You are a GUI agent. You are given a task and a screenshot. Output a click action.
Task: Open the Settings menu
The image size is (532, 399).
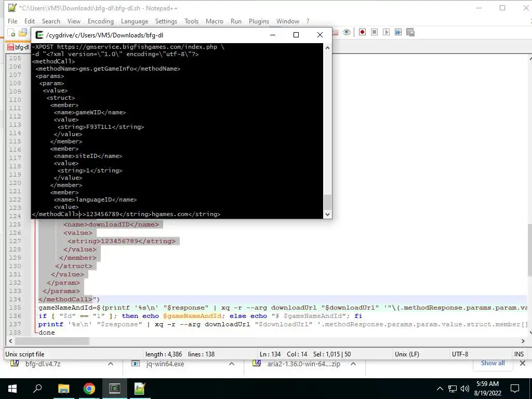pyautogui.click(x=166, y=21)
